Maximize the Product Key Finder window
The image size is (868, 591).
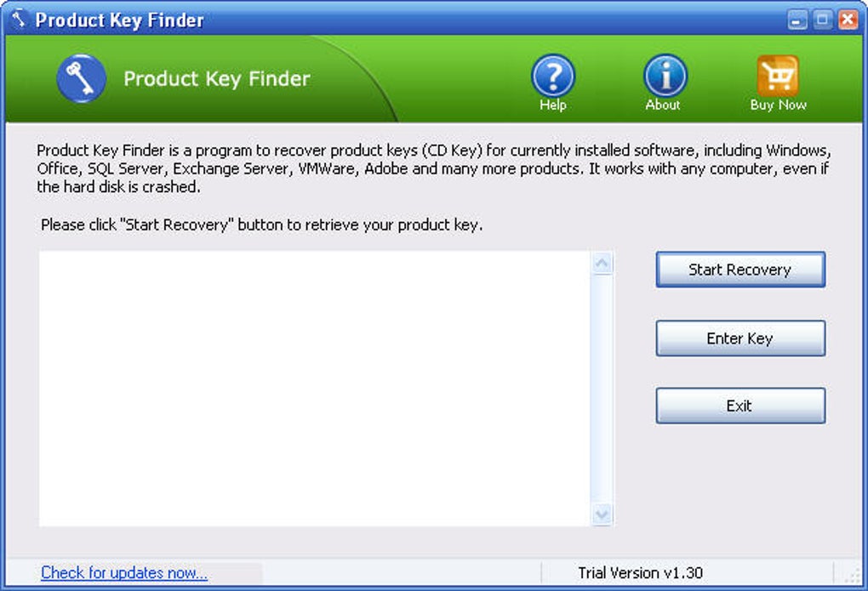pyautogui.click(x=823, y=20)
